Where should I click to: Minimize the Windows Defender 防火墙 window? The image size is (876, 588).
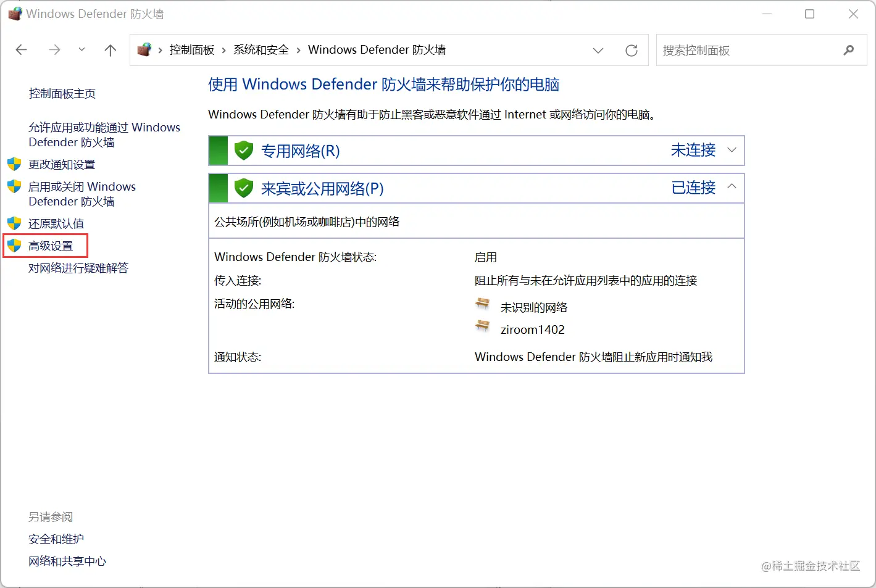767,14
